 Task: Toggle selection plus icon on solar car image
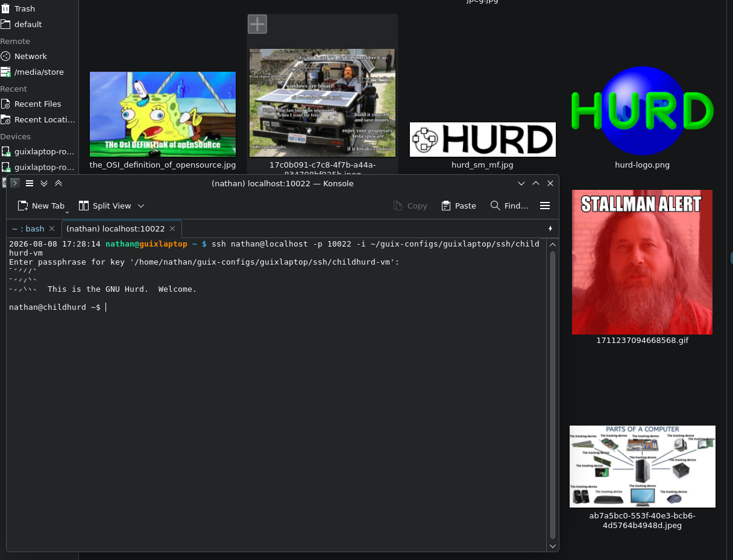257,24
